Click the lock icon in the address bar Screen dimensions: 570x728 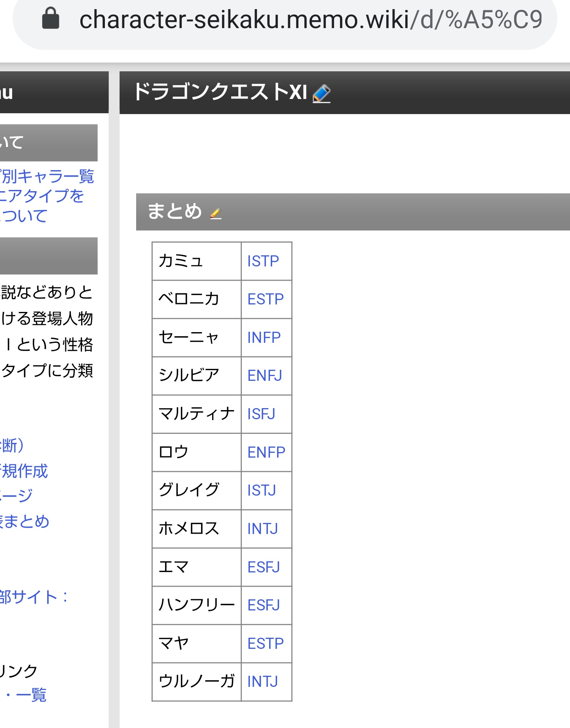tap(51, 19)
